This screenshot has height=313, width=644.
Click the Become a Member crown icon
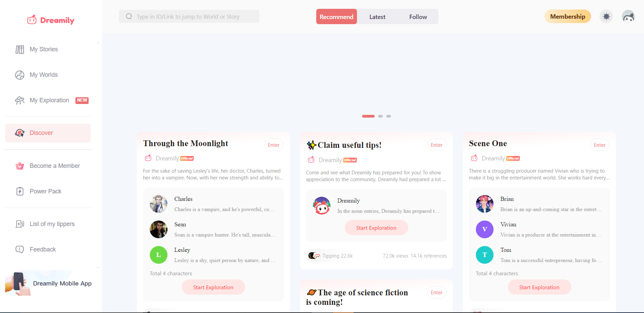[x=20, y=166]
